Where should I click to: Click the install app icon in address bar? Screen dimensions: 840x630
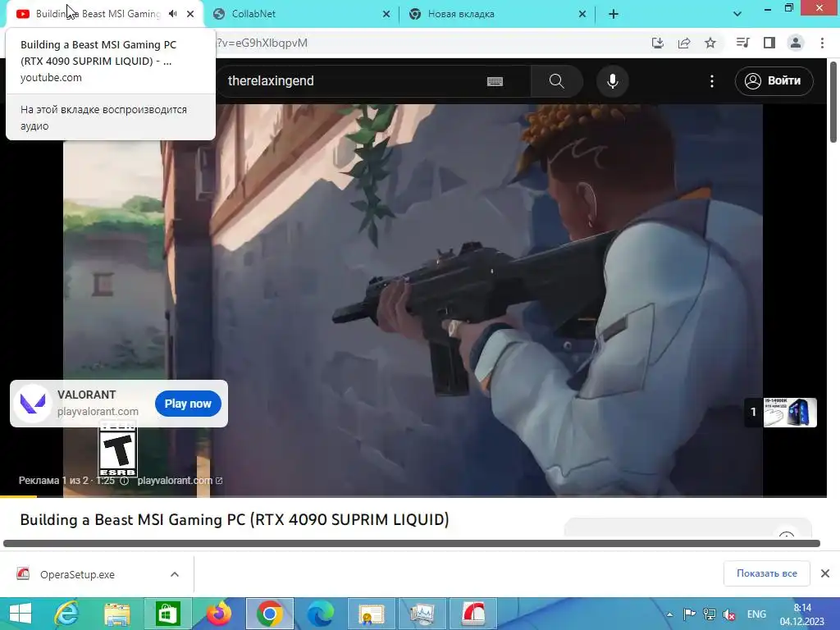click(x=658, y=43)
